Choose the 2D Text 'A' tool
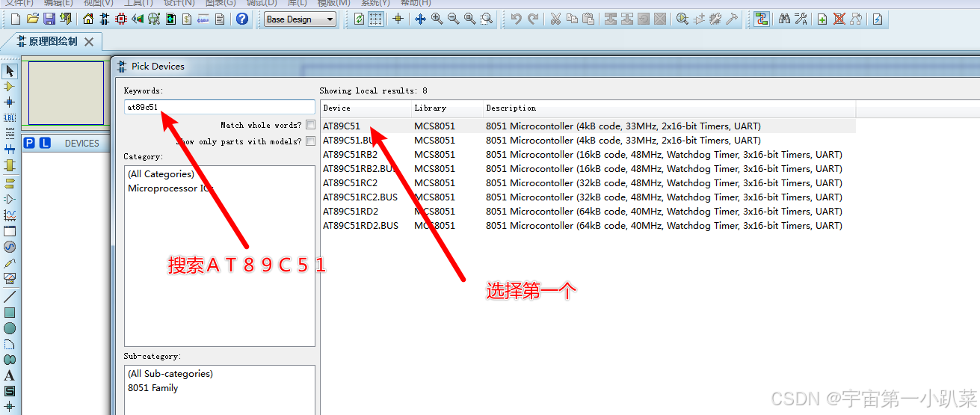Screen dimensions: 980x415 (10, 375)
